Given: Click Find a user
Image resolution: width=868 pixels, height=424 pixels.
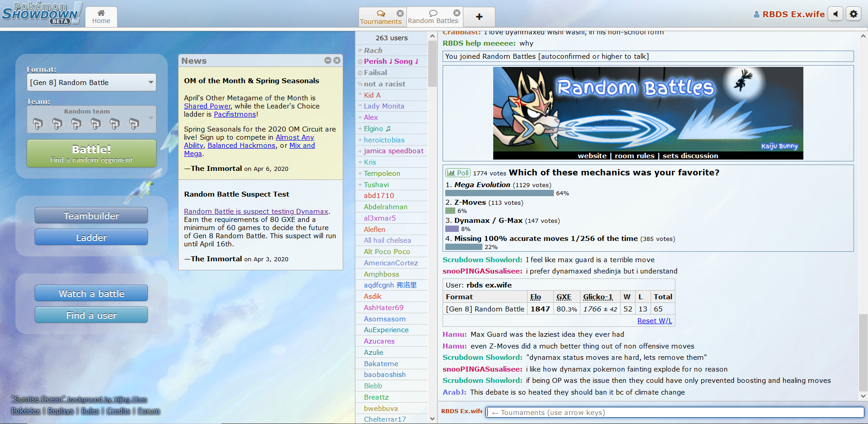Looking at the screenshot, I should click(91, 315).
